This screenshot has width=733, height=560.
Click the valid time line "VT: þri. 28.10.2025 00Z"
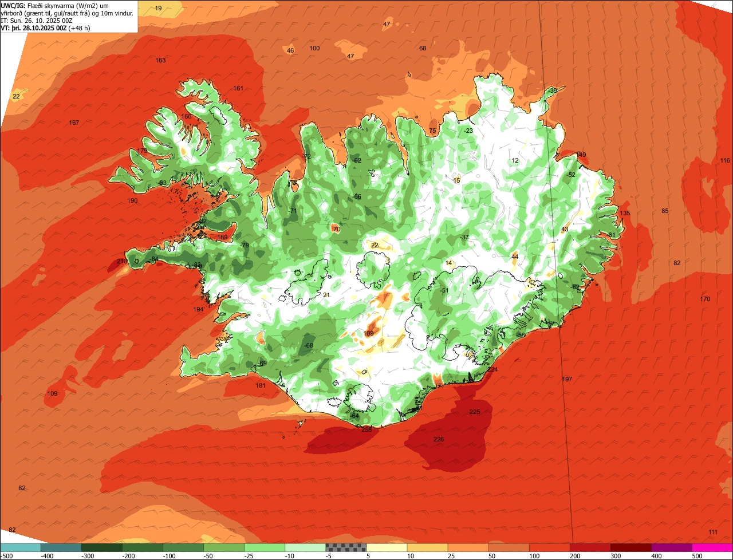(x=34, y=27)
